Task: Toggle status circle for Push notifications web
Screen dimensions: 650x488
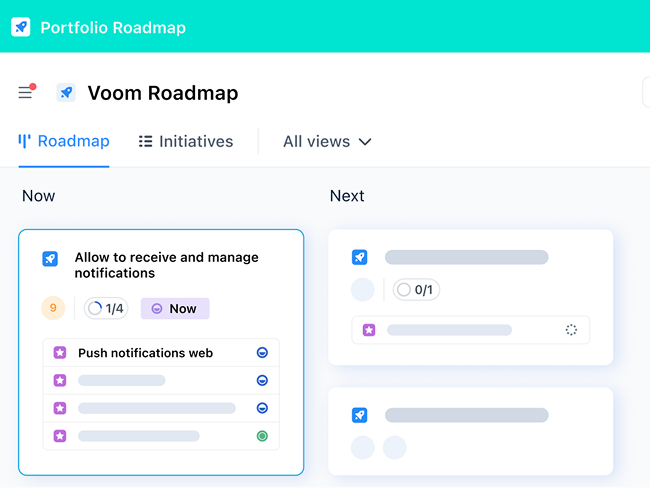Action: coord(262,353)
